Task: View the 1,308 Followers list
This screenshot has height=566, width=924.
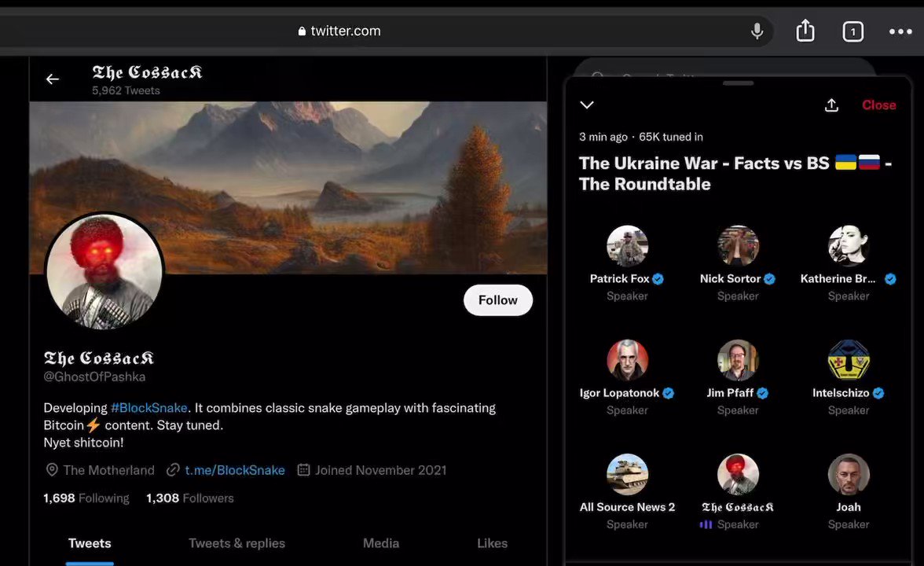Action: tap(190, 498)
